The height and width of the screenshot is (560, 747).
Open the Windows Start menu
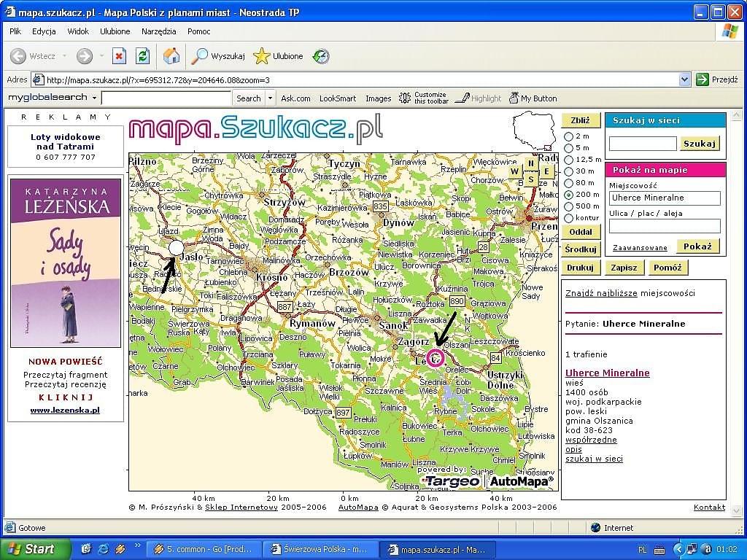pos(34,549)
